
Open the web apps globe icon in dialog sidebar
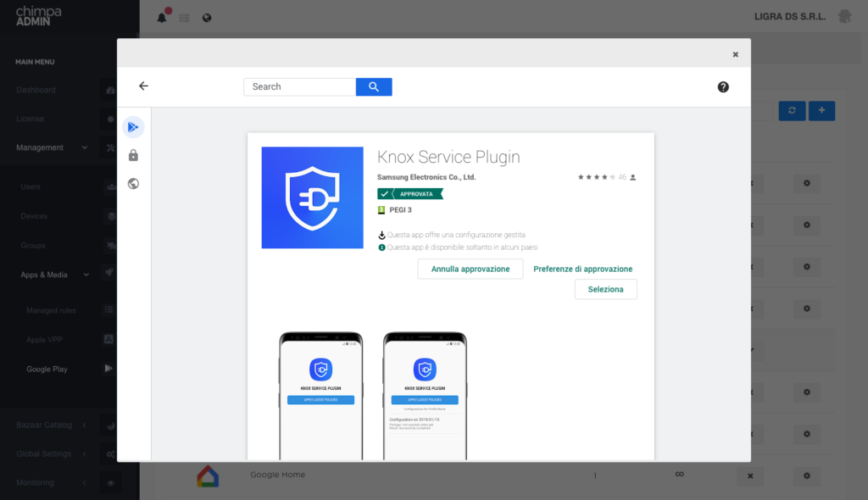pos(133,184)
